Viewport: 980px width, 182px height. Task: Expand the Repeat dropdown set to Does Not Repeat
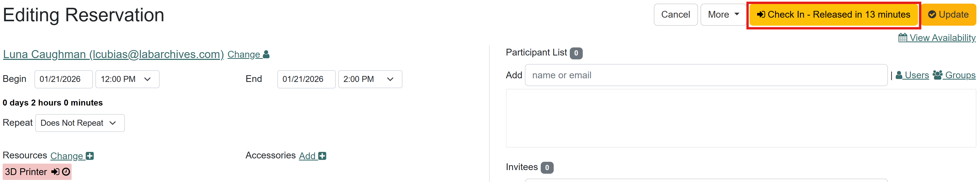click(80, 123)
